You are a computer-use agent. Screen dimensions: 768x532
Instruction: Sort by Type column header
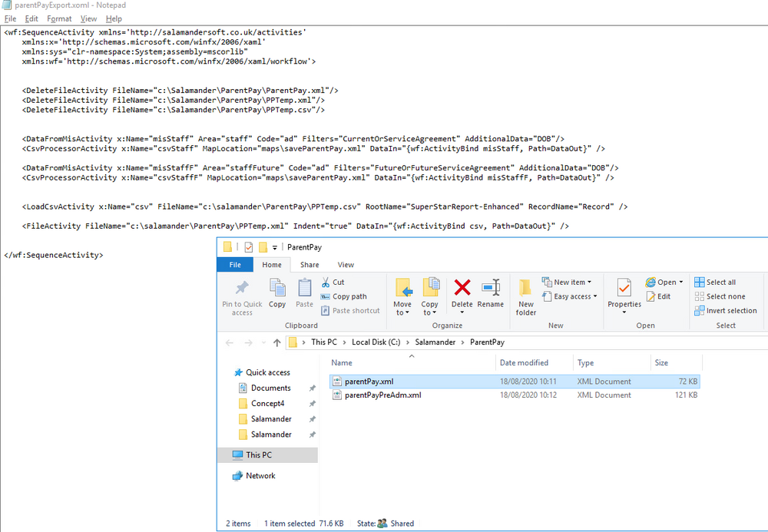(x=612, y=362)
